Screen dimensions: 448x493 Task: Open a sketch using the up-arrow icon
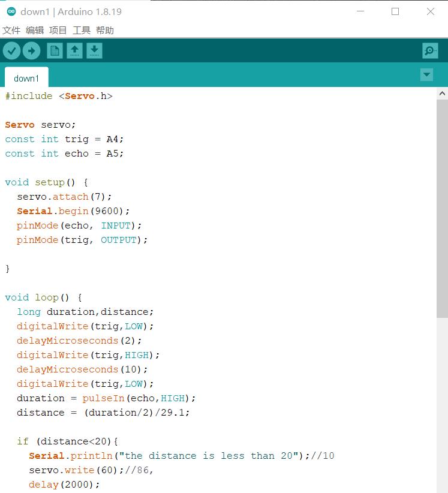(74, 50)
